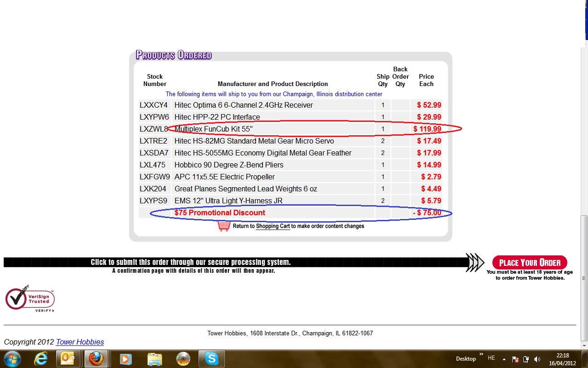Viewport: 588px width, 368px height.
Task: Select Hitec Optima 6 Receiver description
Action: click(243, 105)
